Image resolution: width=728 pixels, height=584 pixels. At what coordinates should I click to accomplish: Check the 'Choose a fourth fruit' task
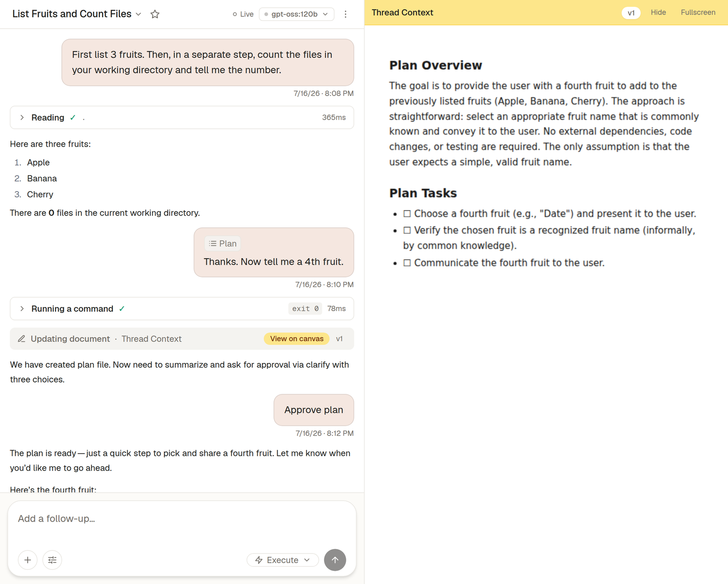tap(407, 214)
